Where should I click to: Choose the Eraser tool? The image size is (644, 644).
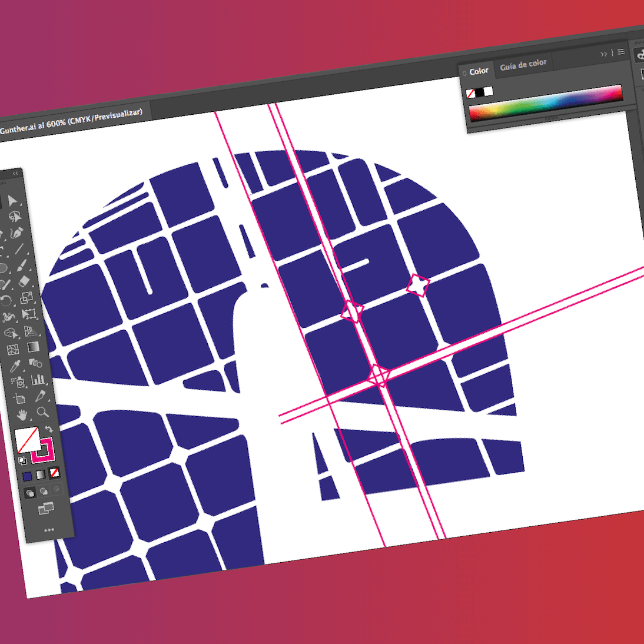24,281
